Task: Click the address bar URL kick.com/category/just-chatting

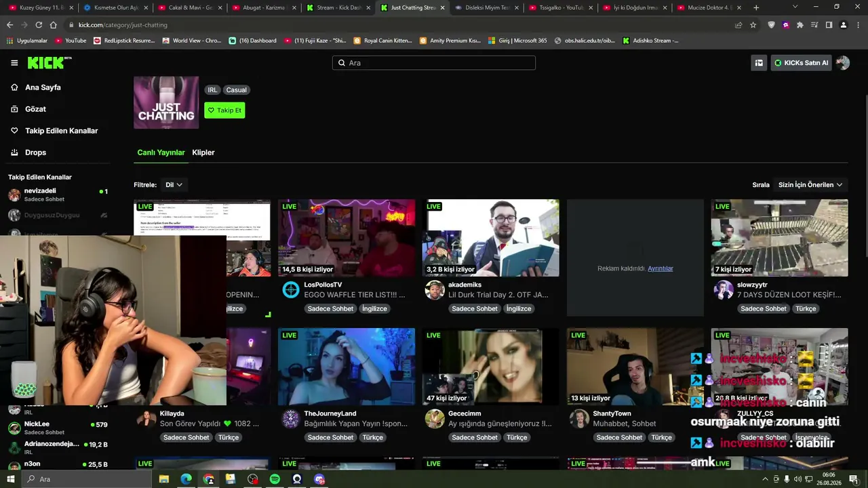Action: click(123, 25)
